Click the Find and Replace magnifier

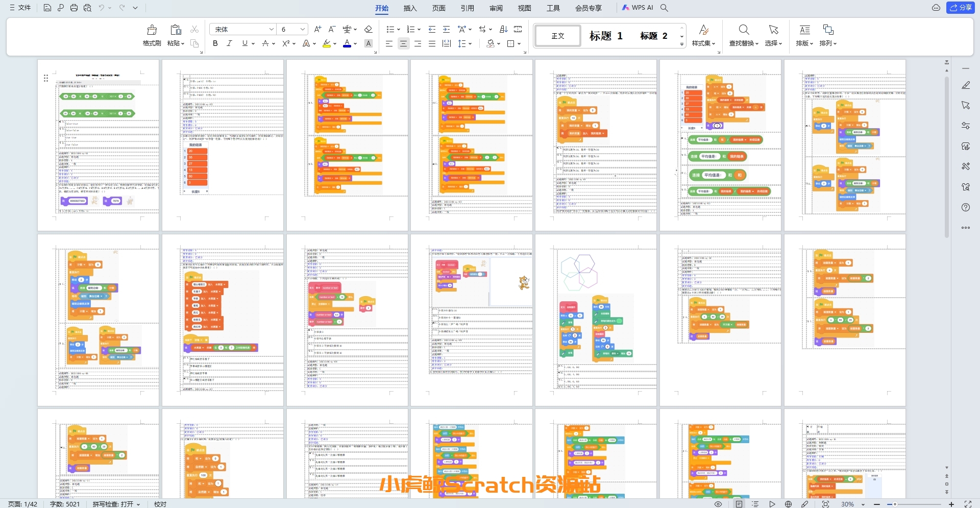744,30
